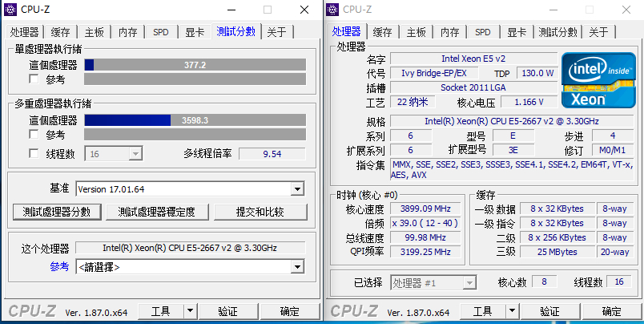This screenshot has height=324, width=644.
Task: Open 主板 tab in left window
Action: point(94,32)
